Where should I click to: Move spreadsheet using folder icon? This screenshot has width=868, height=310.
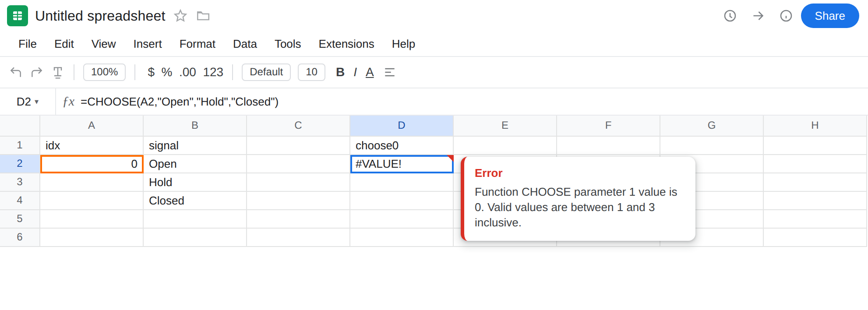tap(203, 16)
